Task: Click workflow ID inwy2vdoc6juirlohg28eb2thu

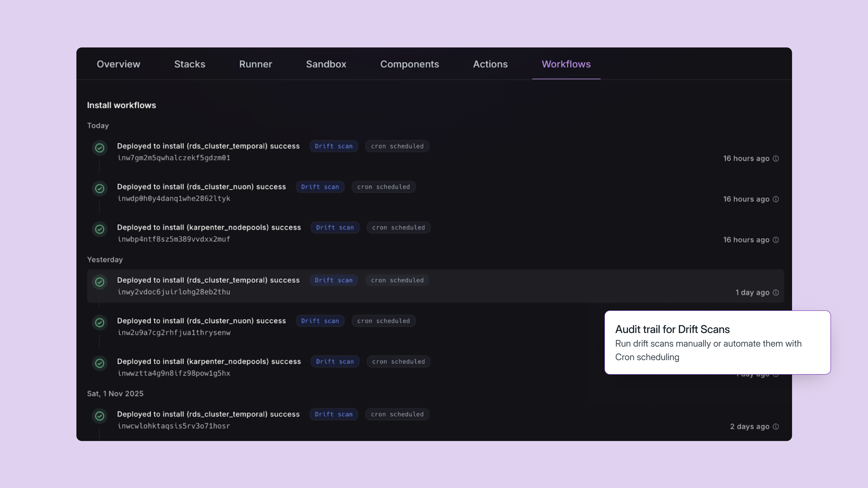Action: 174,292
